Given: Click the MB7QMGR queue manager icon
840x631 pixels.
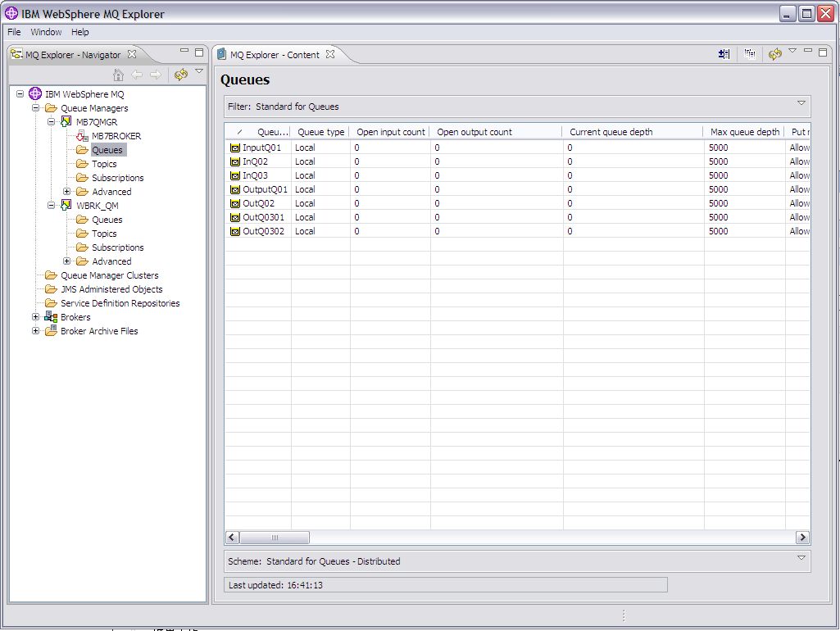Looking at the screenshot, I should [x=66, y=121].
